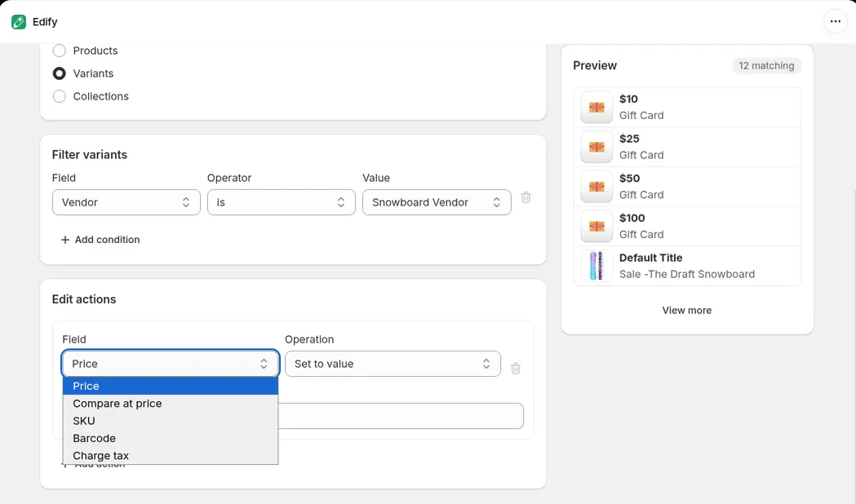Choose Compare at price option
The height and width of the screenshot is (504, 856).
coord(171,404)
